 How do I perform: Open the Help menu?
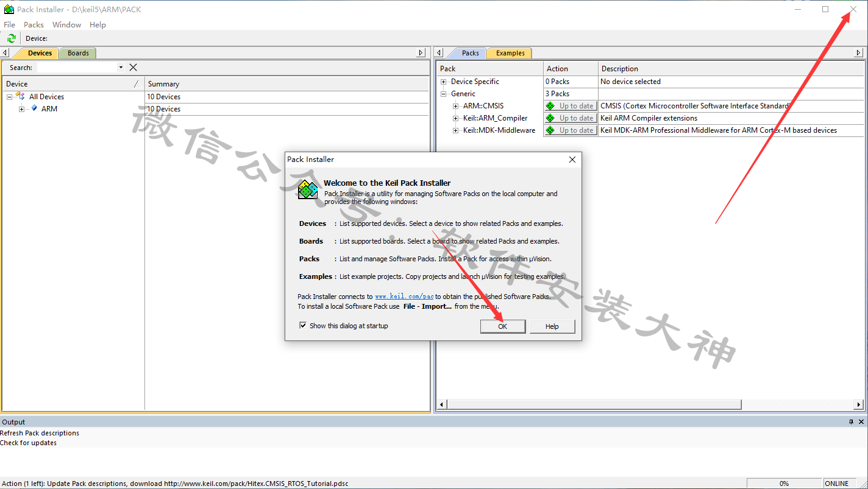[98, 25]
